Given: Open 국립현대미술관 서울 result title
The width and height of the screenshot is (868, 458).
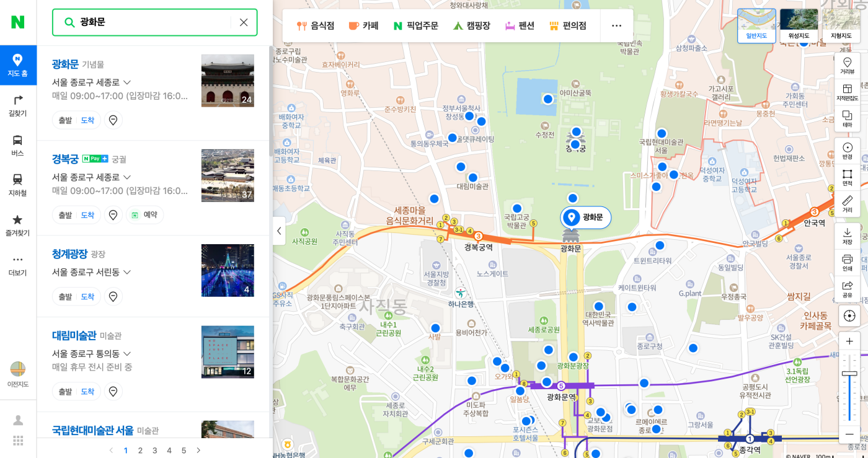Looking at the screenshot, I should (92, 430).
